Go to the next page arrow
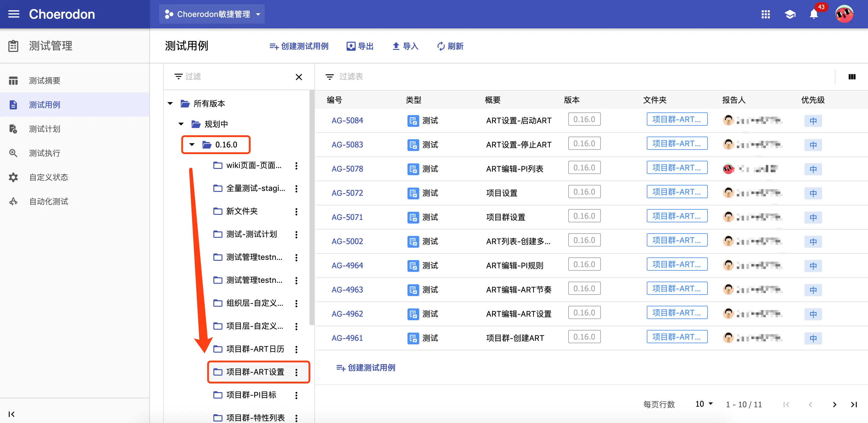Screen dimensions: 868x423 pos(834,405)
